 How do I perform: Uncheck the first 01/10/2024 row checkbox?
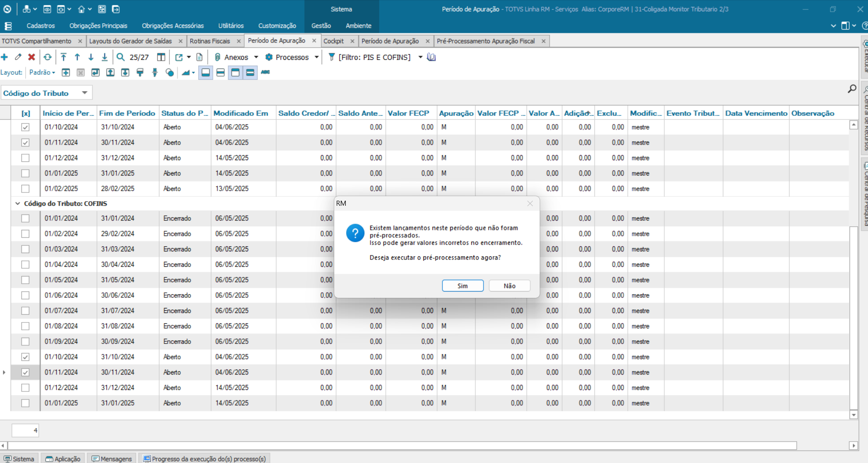pyautogui.click(x=26, y=127)
